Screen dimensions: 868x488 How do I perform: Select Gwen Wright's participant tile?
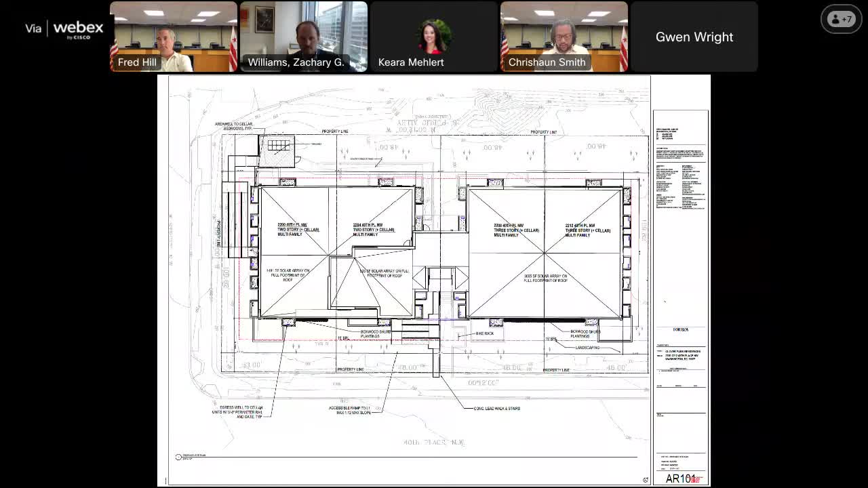(694, 37)
